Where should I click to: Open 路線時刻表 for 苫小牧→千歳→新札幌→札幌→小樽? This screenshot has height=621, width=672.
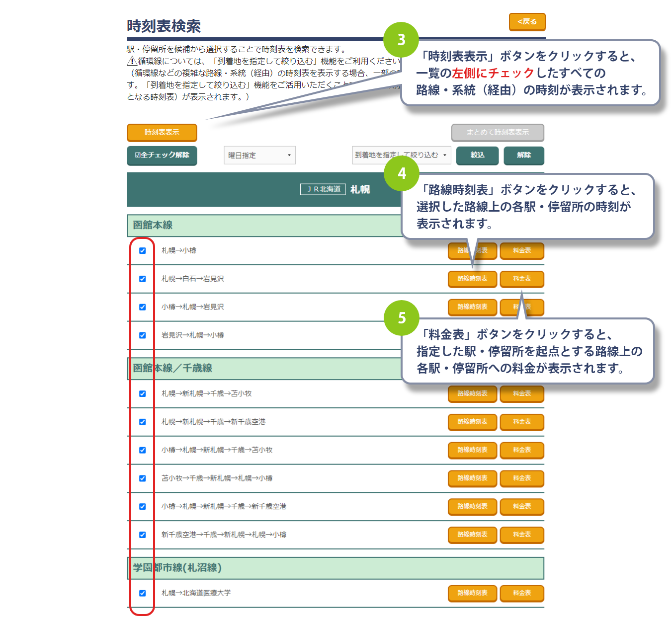[x=473, y=479]
